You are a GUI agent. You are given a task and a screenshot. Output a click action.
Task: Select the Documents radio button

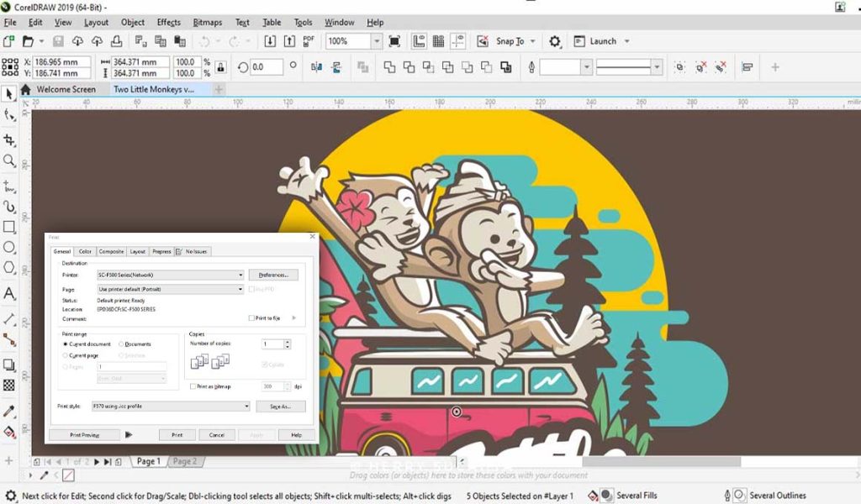121,344
